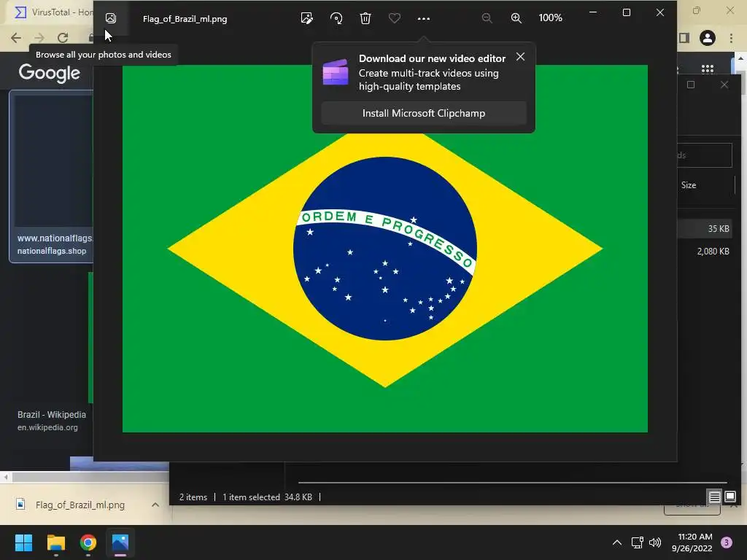This screenshot has width=747, height=560.
Task: Show hidden system tray icons
Action: click(617, 542)
